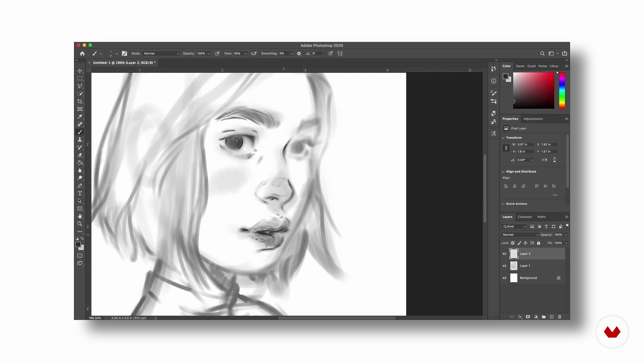Toggle pressure for opacity icon
This screenshot has width=644, height=362.
click(x=217, y=53)
